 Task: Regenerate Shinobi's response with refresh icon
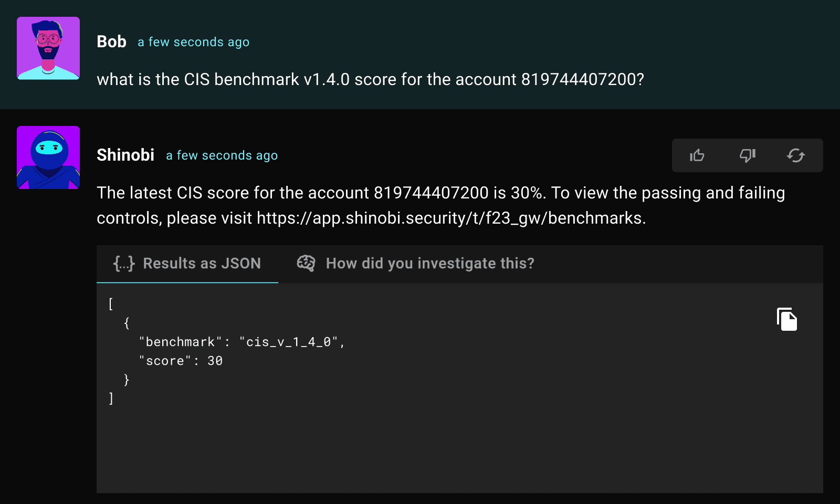(x=796, y=155)
